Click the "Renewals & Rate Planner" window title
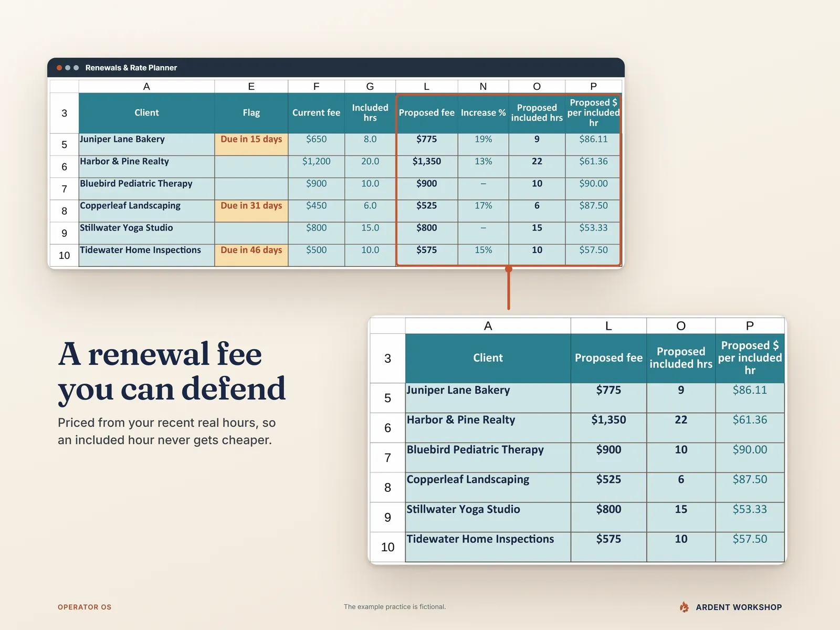The height and width of the screenshot is (630, 840). 131,68
